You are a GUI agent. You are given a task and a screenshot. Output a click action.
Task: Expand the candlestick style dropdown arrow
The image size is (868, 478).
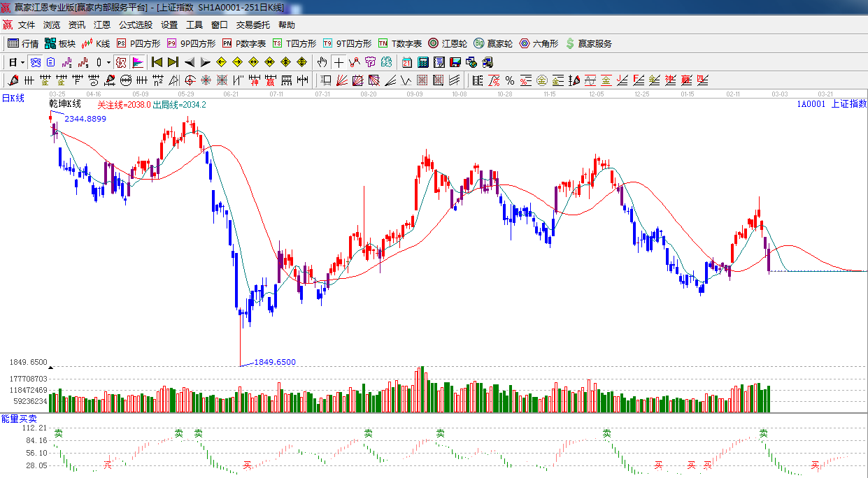(x=108, y=62)
